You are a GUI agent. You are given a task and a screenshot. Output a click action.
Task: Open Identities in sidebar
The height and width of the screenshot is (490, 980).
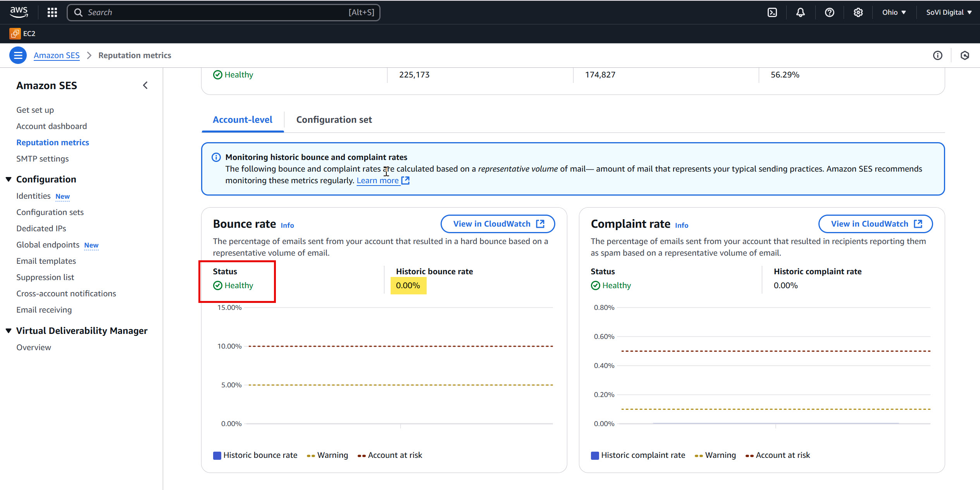(33, 196)
